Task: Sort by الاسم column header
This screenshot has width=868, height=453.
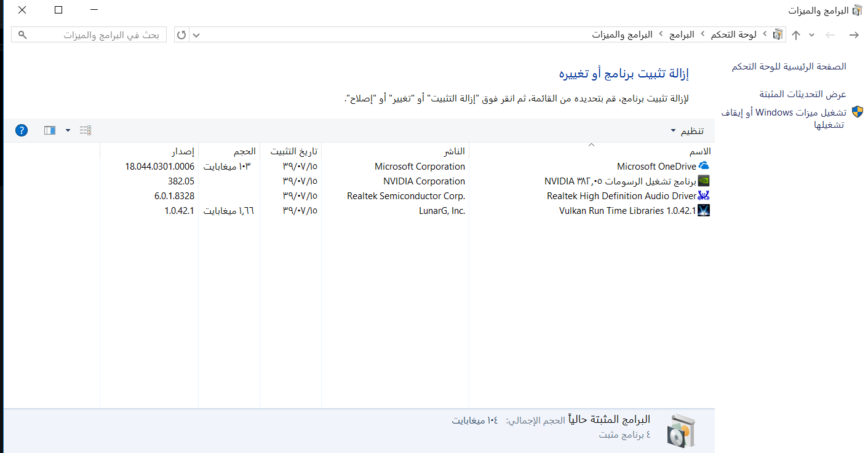Action: [699, 151]
